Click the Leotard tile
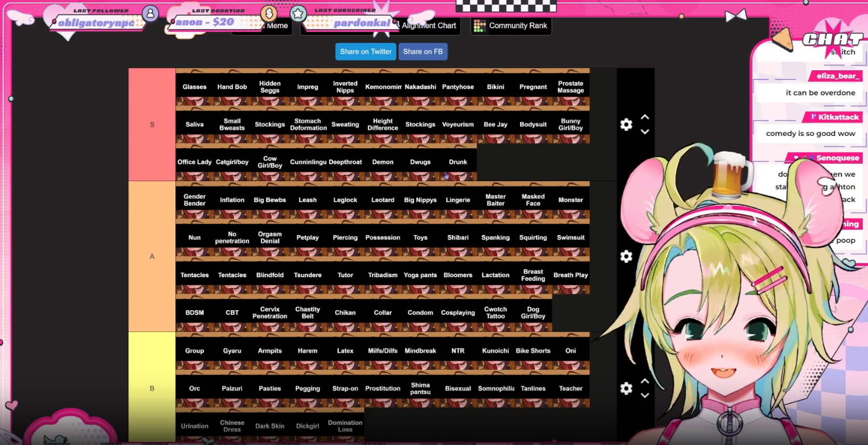This screenshot has height=445, width=868. (x=383, y=200)
